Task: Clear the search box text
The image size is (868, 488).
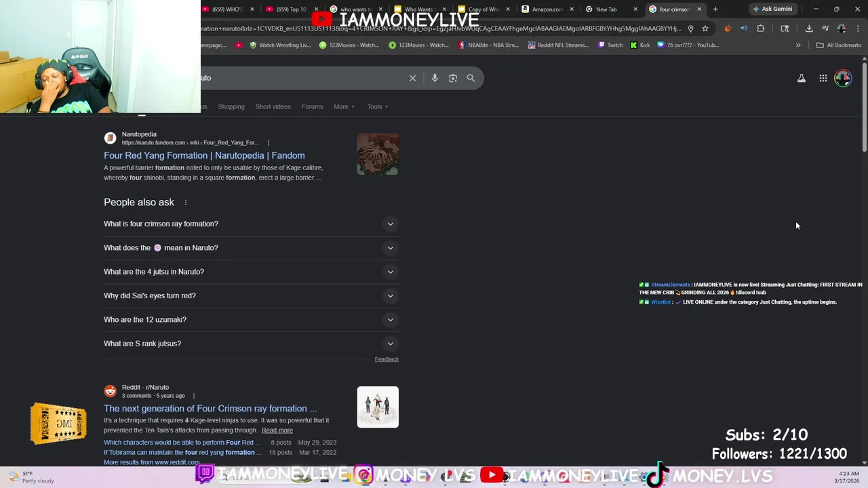Action: pyautogui.click(x=412, y=78)
